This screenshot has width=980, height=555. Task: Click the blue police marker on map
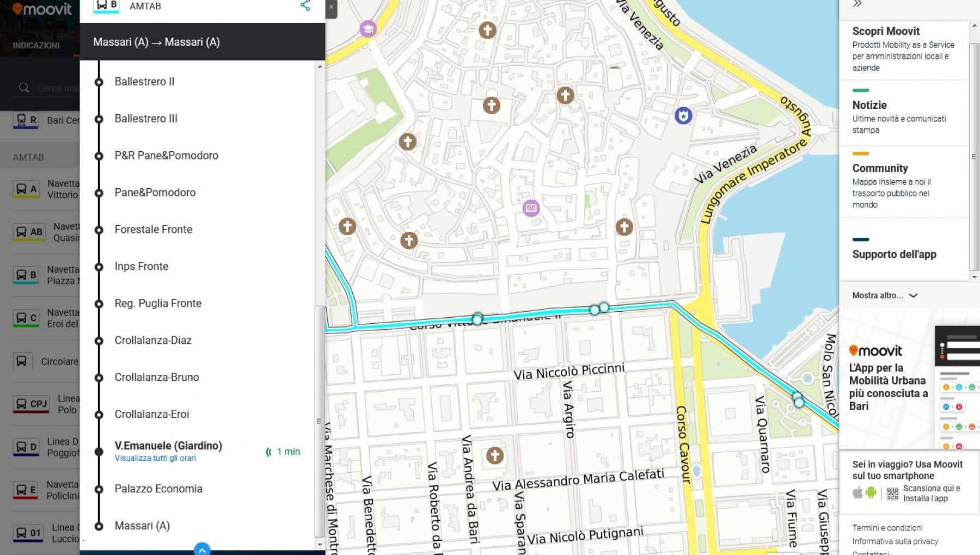(x=683, y=115)
